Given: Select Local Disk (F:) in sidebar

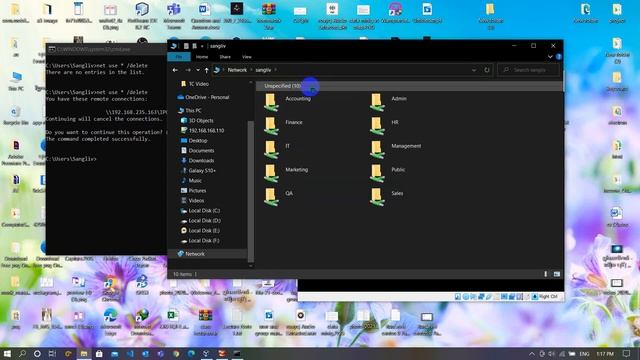Looking at the screenshot, I should click(200, 240).
